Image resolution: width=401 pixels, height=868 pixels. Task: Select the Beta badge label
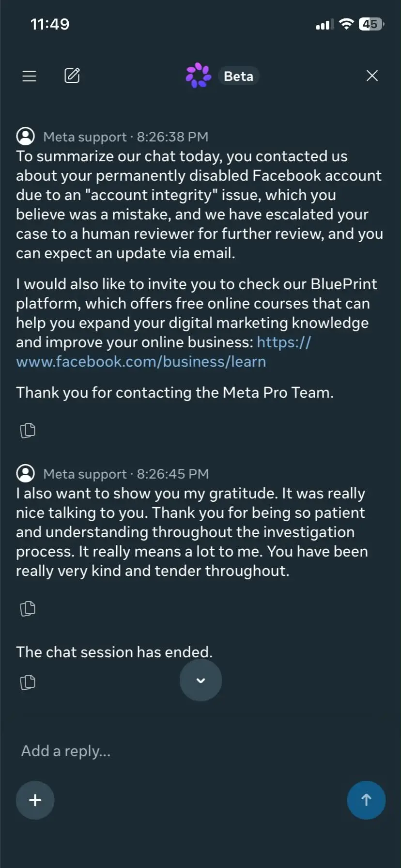pyautogui.click(x=238, y=76)
